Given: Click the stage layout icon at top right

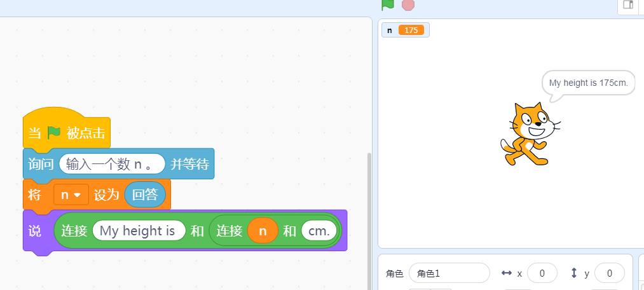Looking at the screenshot, I should click(628, 4).
